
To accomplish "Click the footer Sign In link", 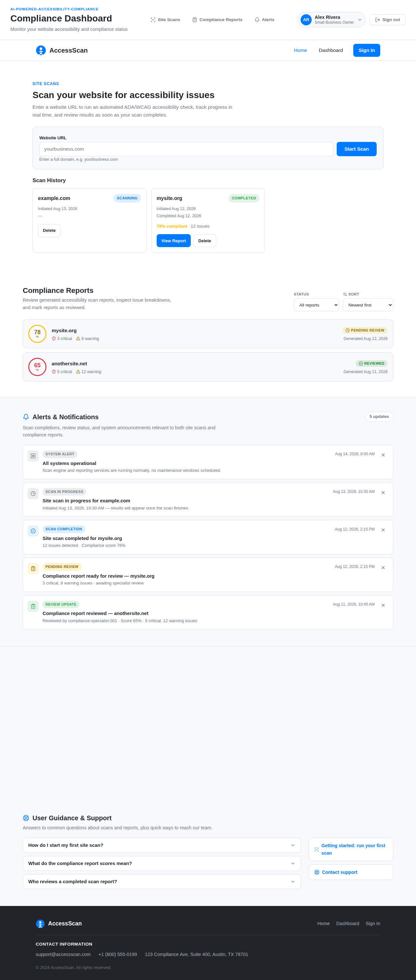I will tap(373, 924).
